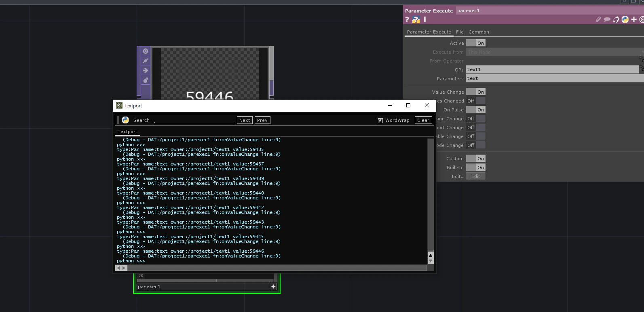Viewport: 644px width, 312px height.
Task: Open the operator comment bubble icon
Action: click(607, 19)
